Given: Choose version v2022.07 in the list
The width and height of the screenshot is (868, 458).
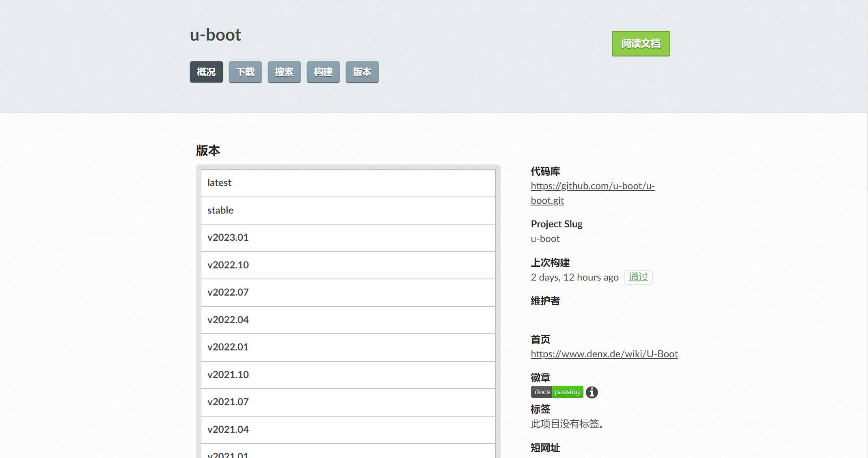Looking at the screenshot, I should pos(228,292).
